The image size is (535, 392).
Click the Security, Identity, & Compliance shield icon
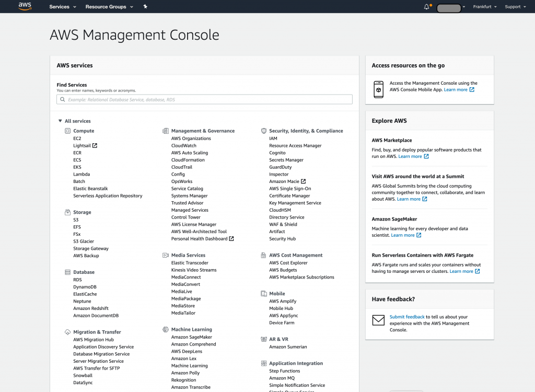264,131
